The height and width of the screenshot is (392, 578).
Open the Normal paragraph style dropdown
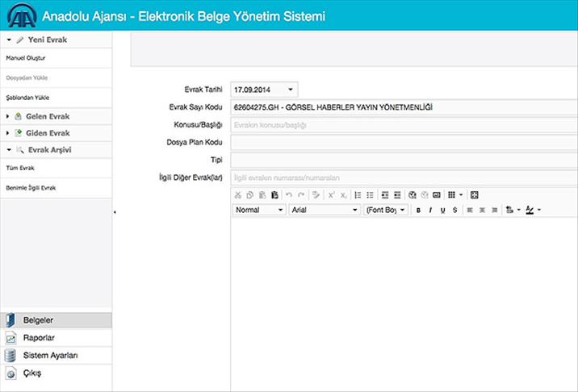(259, 210)
